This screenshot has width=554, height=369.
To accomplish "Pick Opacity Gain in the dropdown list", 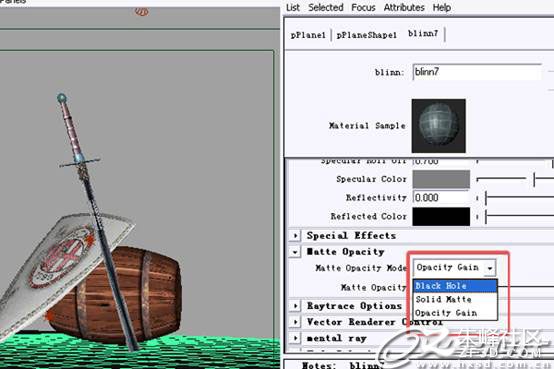I will (x=455, y=313).
